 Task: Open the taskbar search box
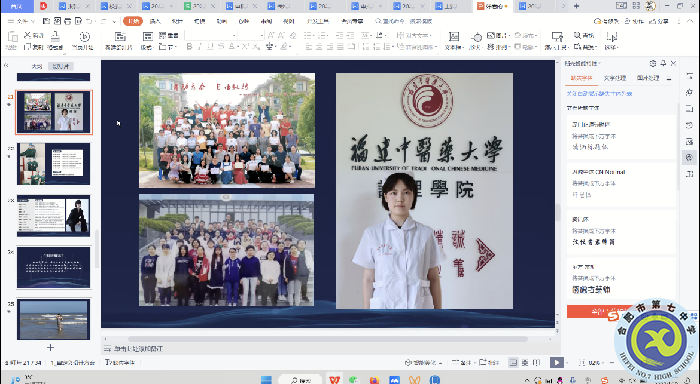point(300,380)
